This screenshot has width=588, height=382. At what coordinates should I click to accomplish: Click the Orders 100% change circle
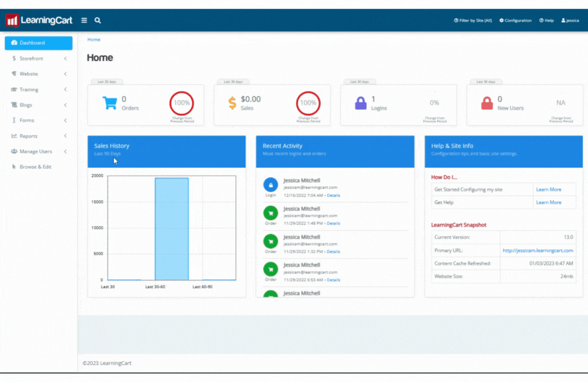[182, 103]
